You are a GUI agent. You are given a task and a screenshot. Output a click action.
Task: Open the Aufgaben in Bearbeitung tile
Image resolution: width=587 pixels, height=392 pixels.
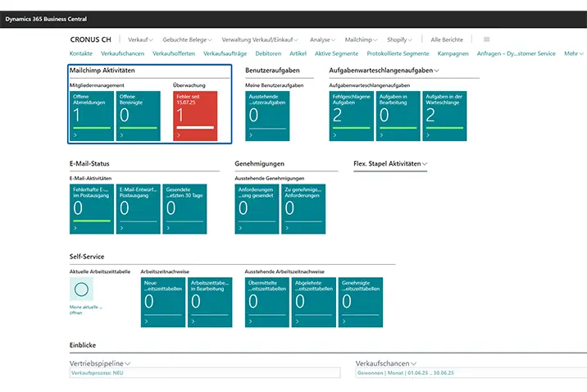pyautogui.click(x=398, y=116)
